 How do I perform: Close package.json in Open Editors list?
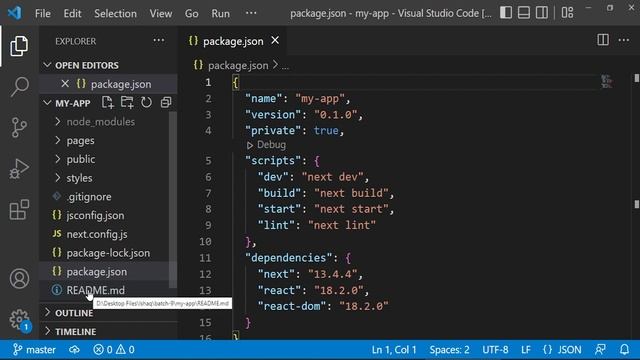point(65,84)
